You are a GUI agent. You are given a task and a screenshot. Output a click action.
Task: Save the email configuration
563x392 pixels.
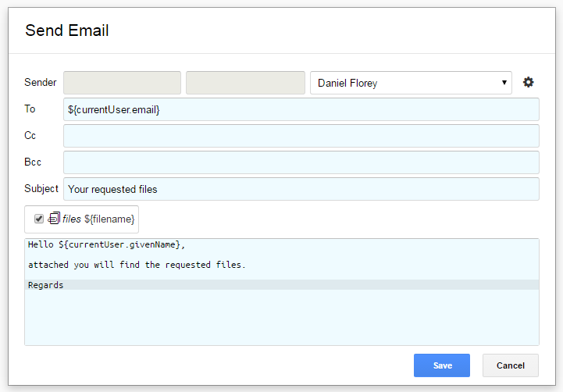442,365
